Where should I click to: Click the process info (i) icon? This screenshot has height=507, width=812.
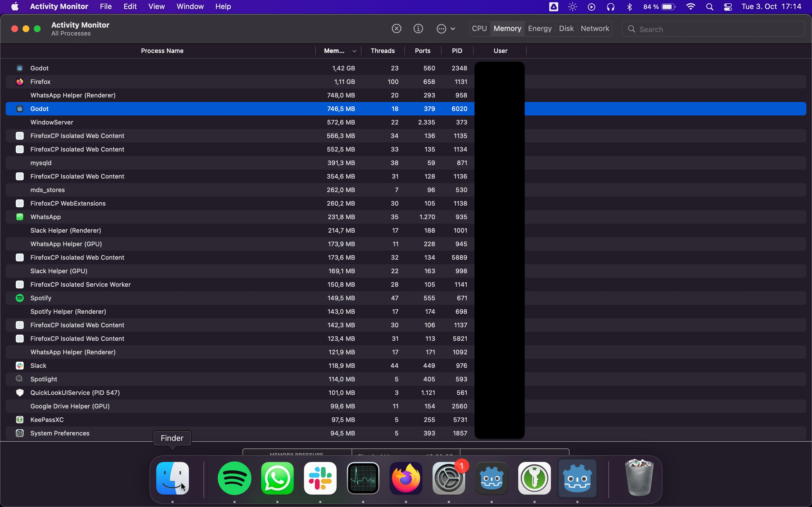(x=418, y=29)
